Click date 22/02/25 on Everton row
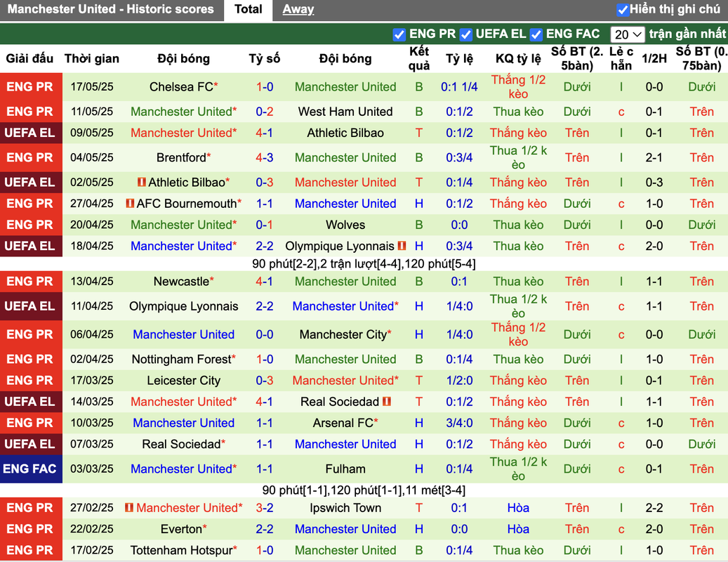 (92, 529)
